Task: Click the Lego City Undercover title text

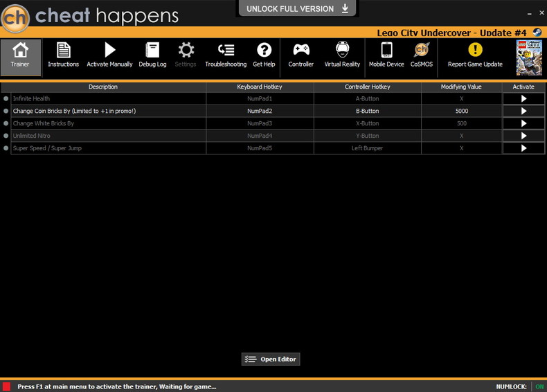Action: click(451, 33)
